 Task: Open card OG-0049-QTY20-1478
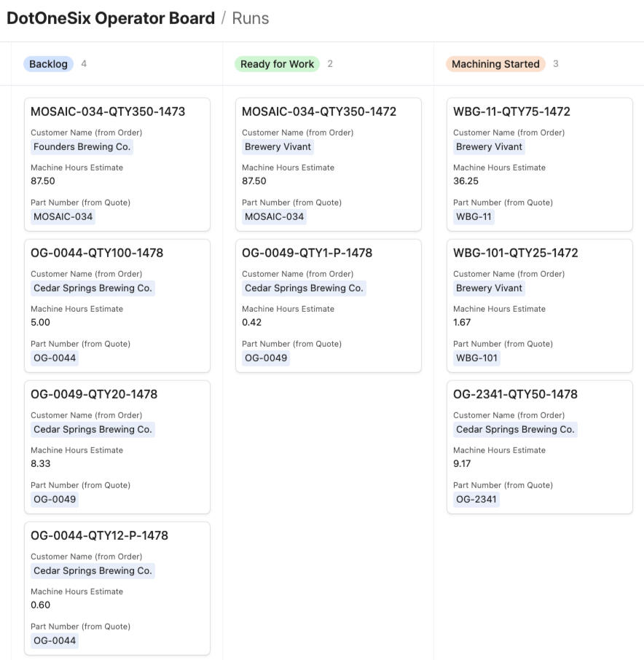(x=94, y=394)
